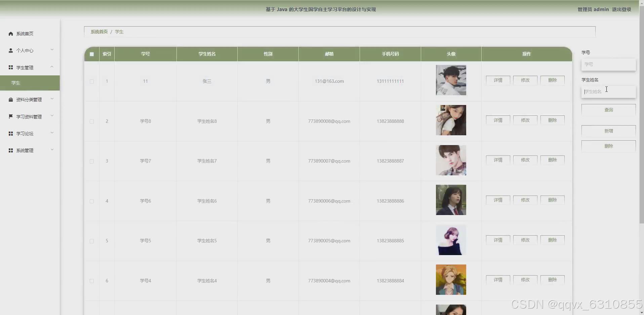
Task: Check the checkbox for row 学号6
Action: (x=92, y=201)
